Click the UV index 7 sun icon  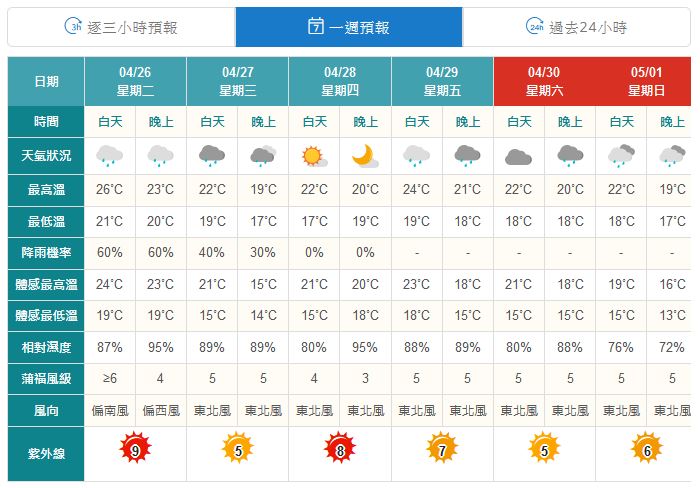click(x=442, y=448)
